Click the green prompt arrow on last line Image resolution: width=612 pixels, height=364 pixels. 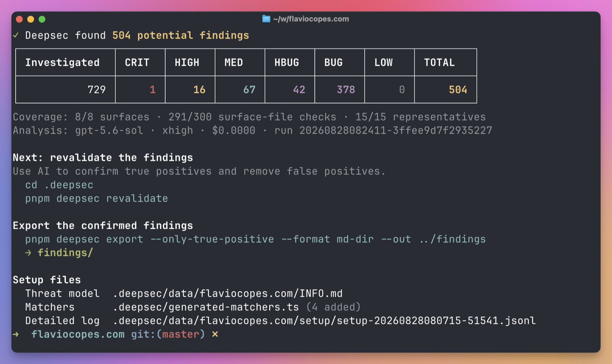coord(16,334)
